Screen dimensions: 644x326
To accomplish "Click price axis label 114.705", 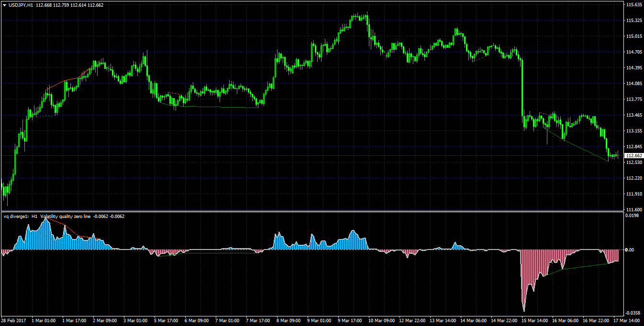I will coord(633,52).
